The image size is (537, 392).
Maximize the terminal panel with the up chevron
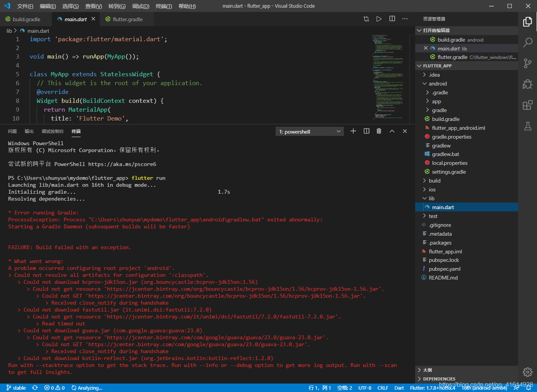click(392, 131)
